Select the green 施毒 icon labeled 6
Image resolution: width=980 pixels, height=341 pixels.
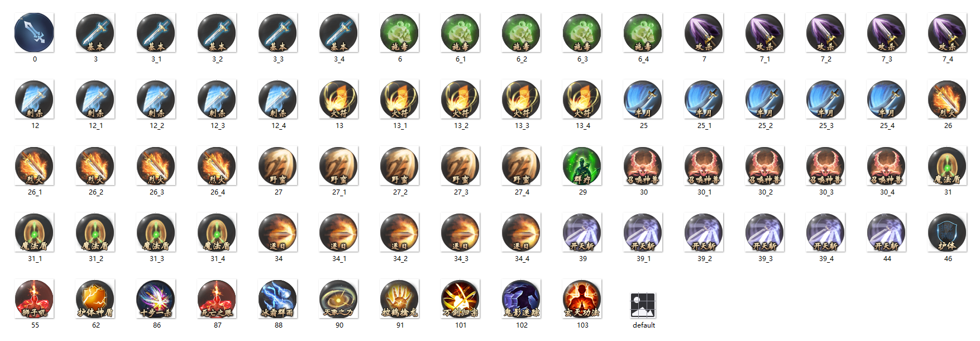tap(400, 33)
